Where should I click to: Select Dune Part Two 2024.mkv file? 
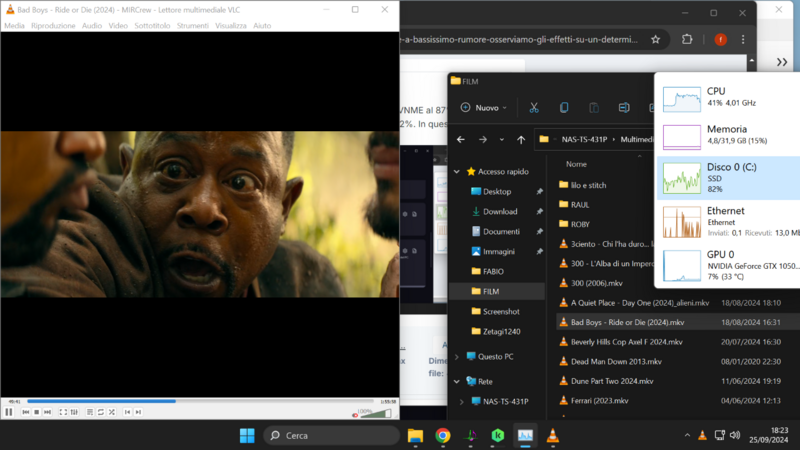[611, 381]
